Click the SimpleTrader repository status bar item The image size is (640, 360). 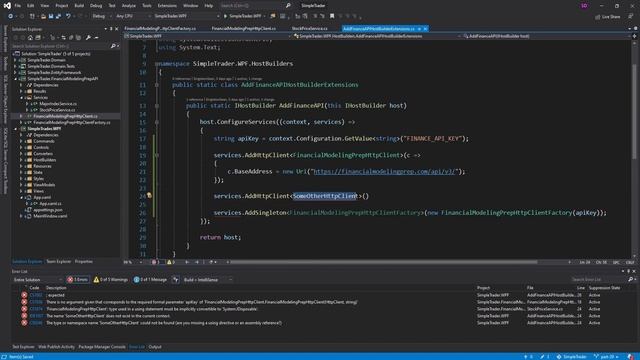pyautogui.click(x=571, y=356)
